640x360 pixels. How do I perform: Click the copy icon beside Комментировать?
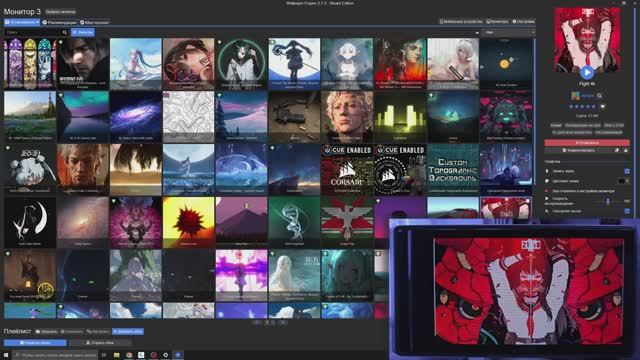tap(617, 151)
